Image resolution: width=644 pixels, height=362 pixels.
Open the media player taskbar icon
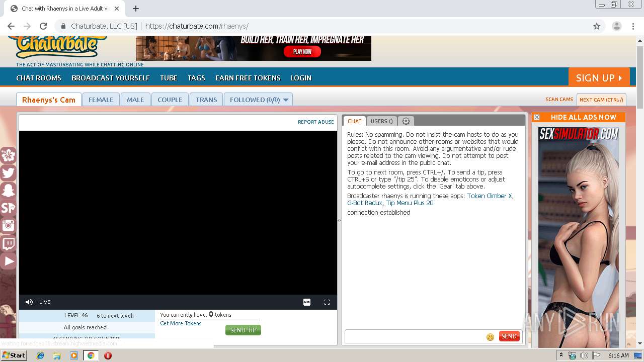pos(74,355)
